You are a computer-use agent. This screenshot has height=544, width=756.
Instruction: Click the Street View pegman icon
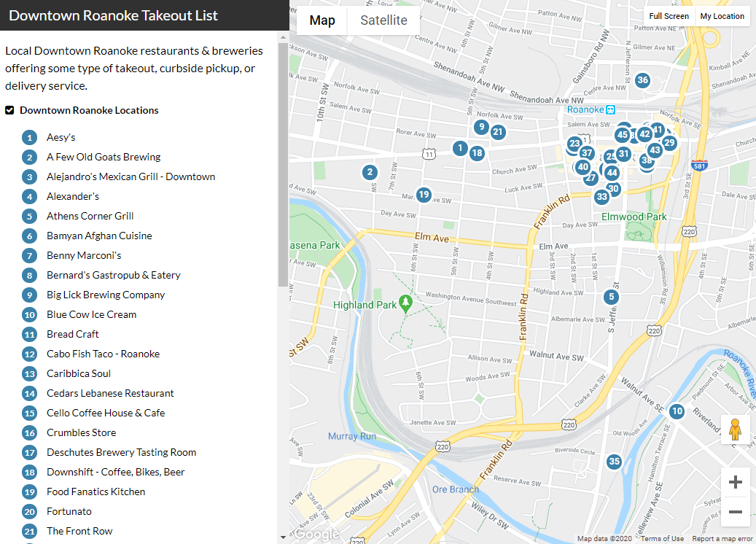coord(735,430)
